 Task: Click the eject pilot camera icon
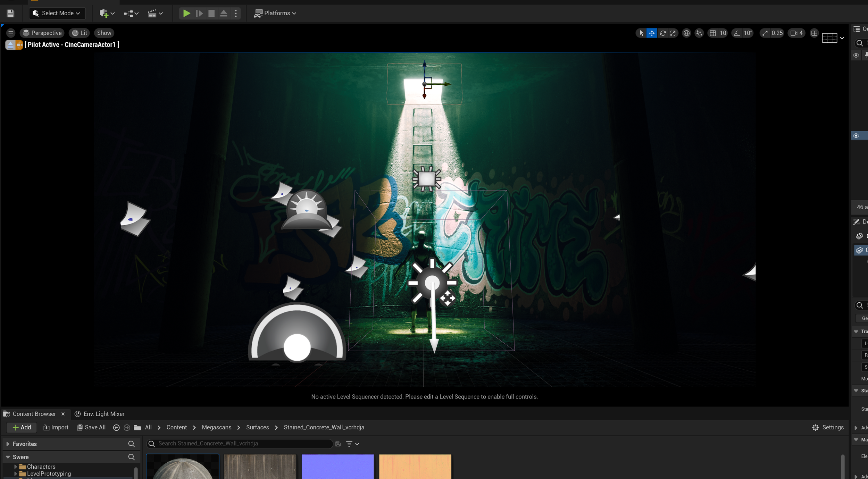10,45
